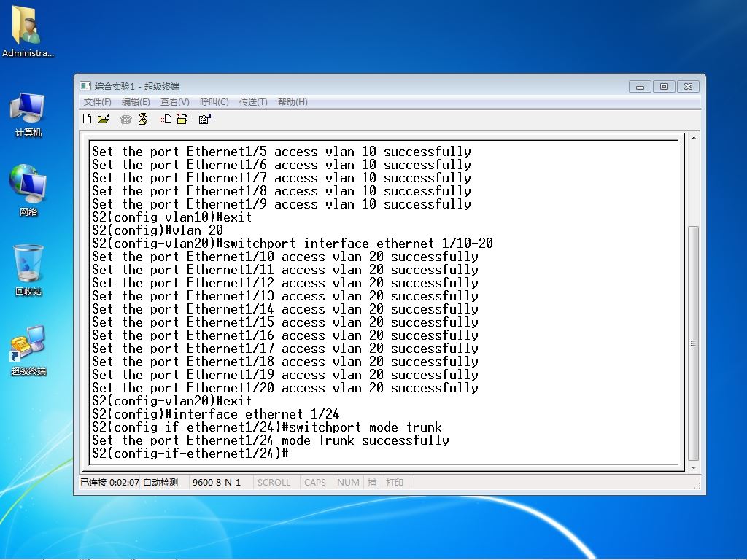Image resolution: width=747 pixels, height=560 pixels.
Task: Click the S2(config-vlan20)#exit line
Action: pyautogui.click(x=171, y=401)
